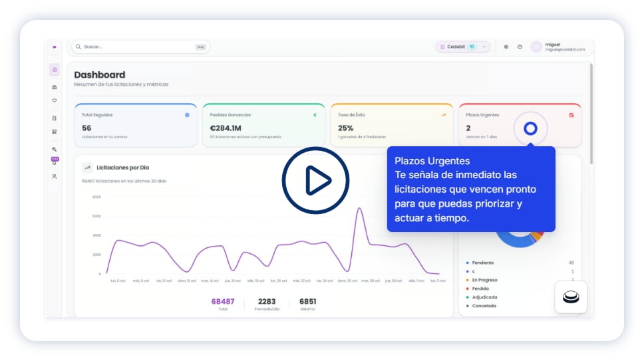Click the miguel user name
This screenshot has height=361, width=644.
tap(552, 45)
